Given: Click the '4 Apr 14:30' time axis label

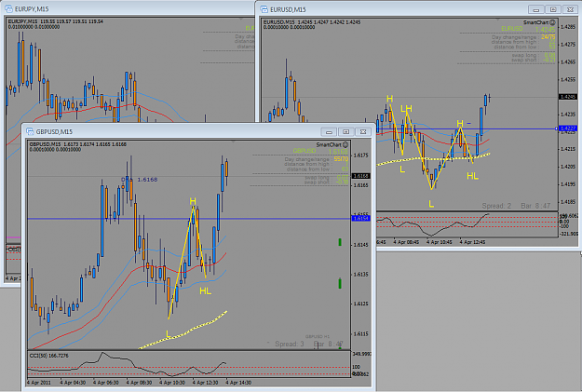Looking at the screenshot, I should click(238, 383).
